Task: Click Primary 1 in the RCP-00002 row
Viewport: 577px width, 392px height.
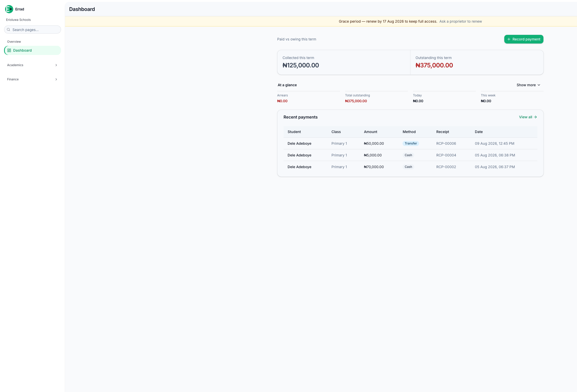Action: (339, 167)
